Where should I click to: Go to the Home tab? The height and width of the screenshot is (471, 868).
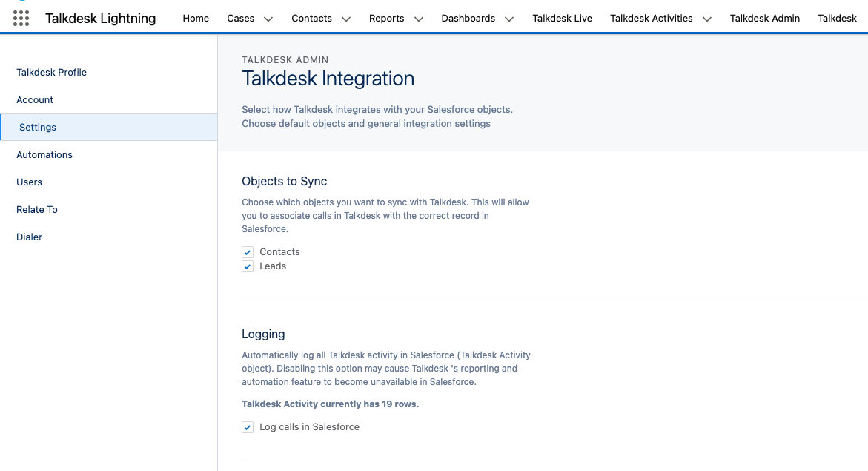pos(196,19)
